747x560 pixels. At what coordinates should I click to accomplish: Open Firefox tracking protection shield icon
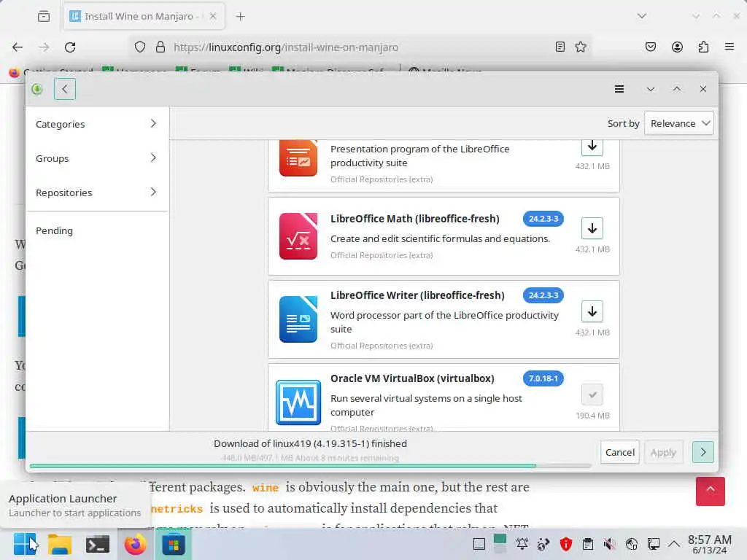pos(140,47)
